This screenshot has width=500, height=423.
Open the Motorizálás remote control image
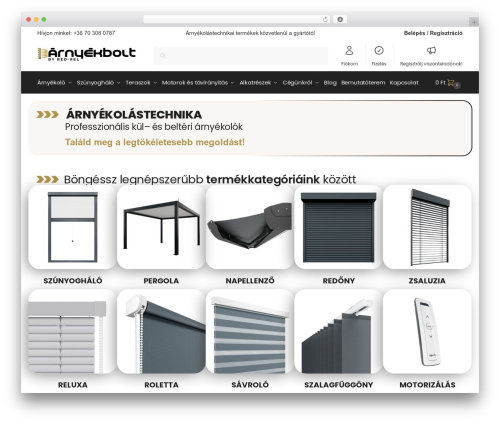point(427,331)
